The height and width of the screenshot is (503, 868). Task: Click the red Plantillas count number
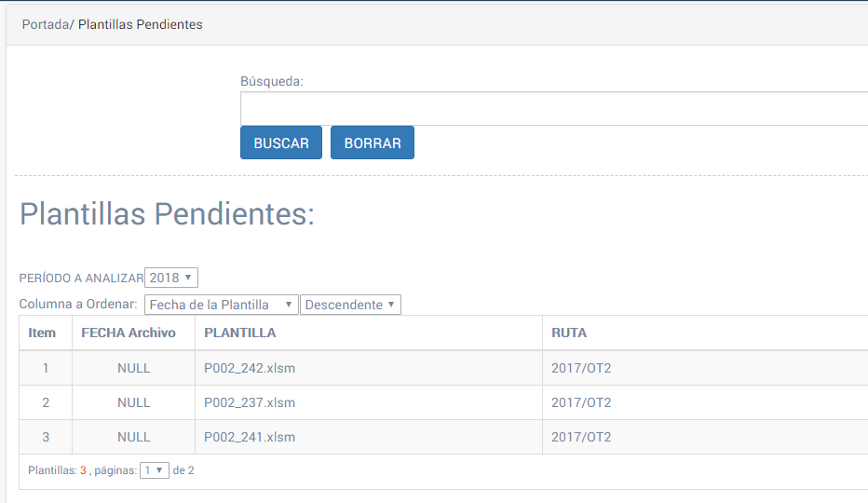tap(83, 470)
